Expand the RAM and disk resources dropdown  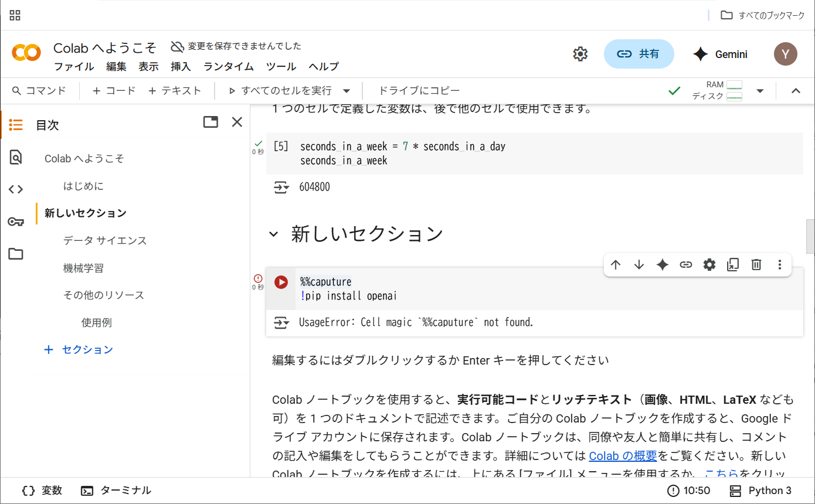pyautogui.click(x=760, y=91)
